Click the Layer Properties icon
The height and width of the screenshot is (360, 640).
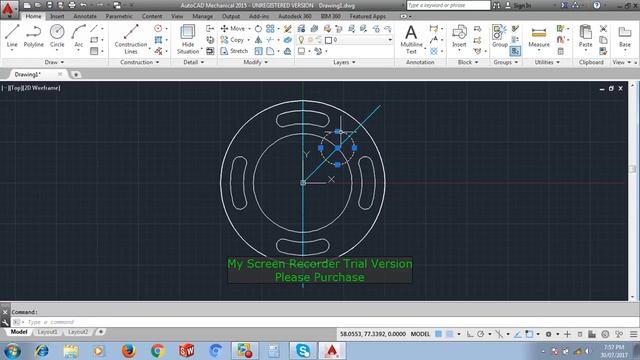(301, 29)
